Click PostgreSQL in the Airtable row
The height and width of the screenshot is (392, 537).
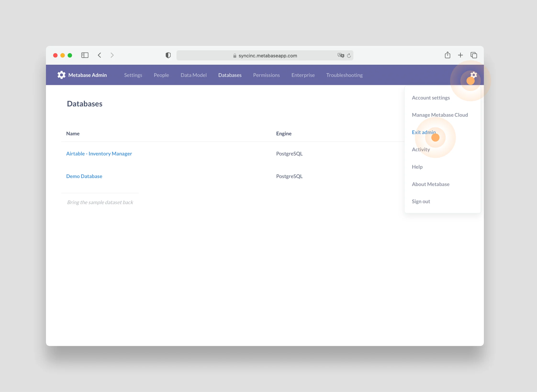pos(289,154)
